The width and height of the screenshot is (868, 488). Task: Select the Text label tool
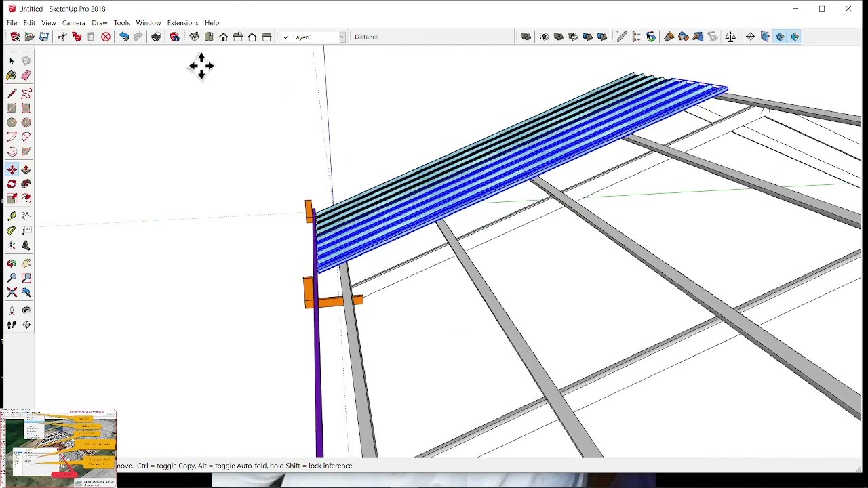coord(26,231)
